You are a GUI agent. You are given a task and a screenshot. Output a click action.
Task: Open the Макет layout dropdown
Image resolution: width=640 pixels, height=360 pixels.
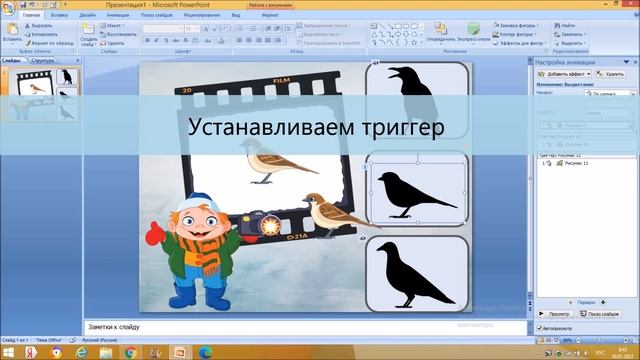[x=112, y=26]
